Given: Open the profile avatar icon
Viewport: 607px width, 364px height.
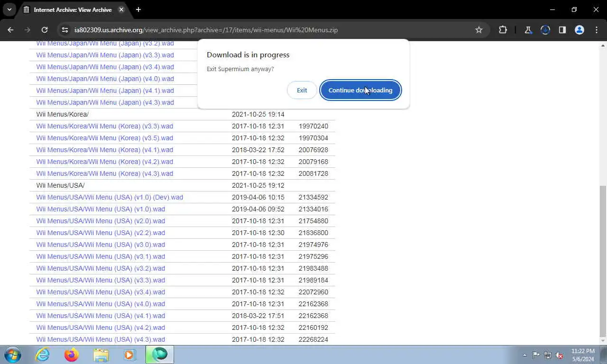Looking at the screenshot, I should [579, 30].
